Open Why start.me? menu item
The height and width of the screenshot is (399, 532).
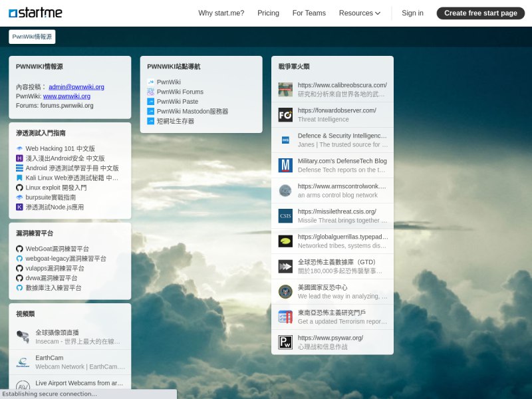[221, 13]
